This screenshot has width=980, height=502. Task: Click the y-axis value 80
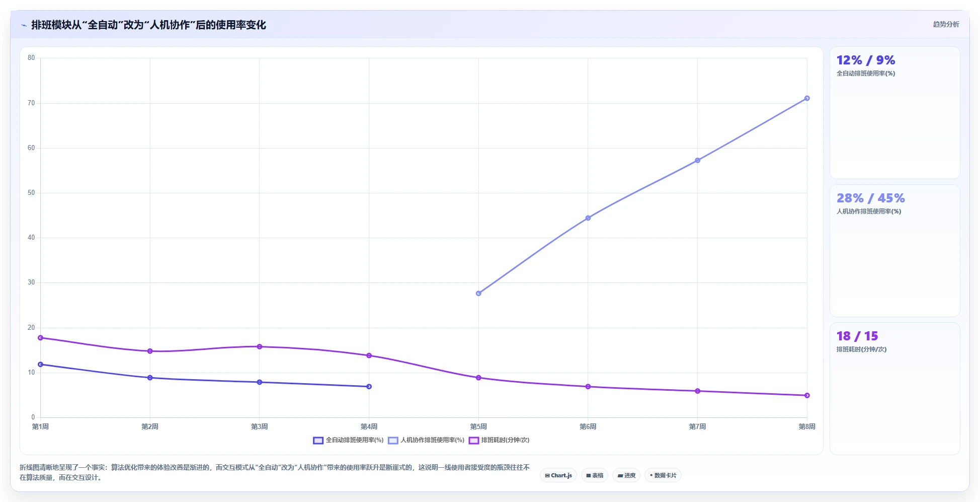tap(31, 58)
